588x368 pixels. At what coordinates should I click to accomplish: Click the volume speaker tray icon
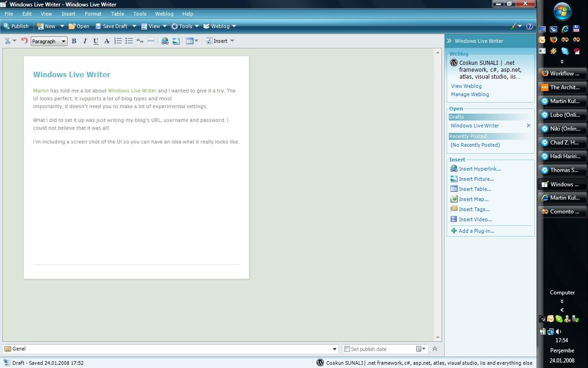coord(559,331)
